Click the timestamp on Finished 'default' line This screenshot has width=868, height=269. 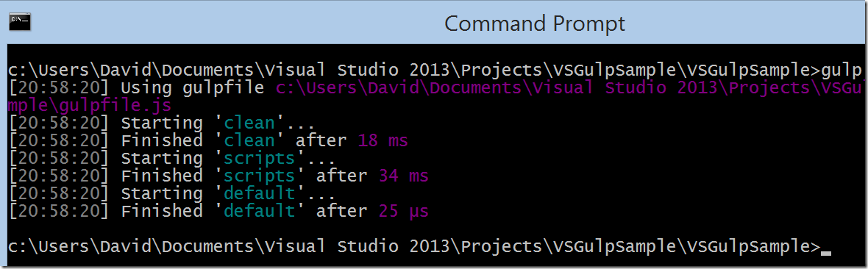pyautogui.click(x=59, y=212)
